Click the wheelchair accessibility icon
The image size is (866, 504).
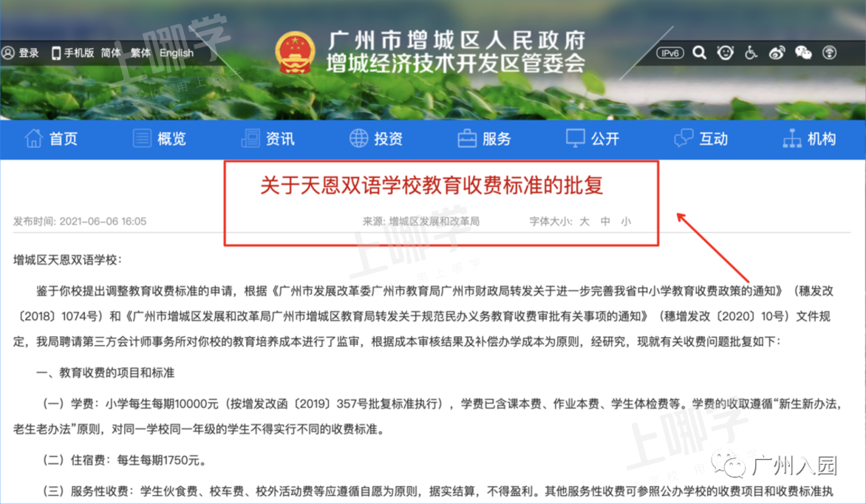click(x=751, y=53)
